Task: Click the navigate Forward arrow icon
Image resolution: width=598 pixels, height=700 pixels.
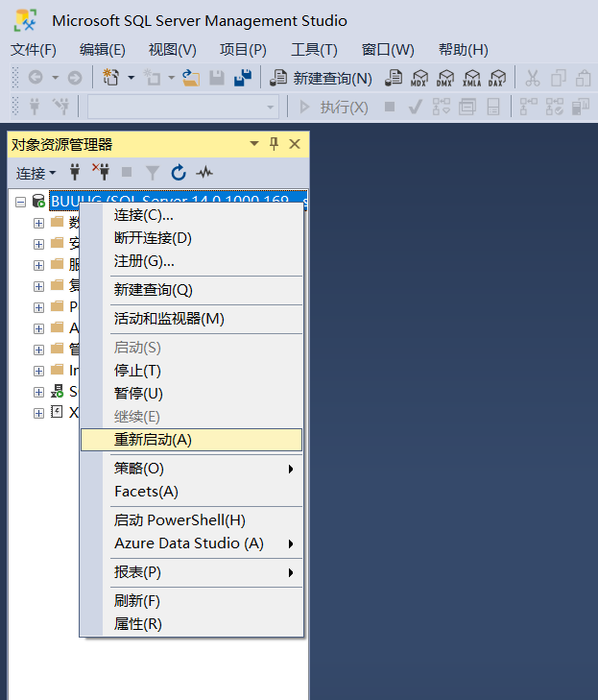Action: click(75, 78)
